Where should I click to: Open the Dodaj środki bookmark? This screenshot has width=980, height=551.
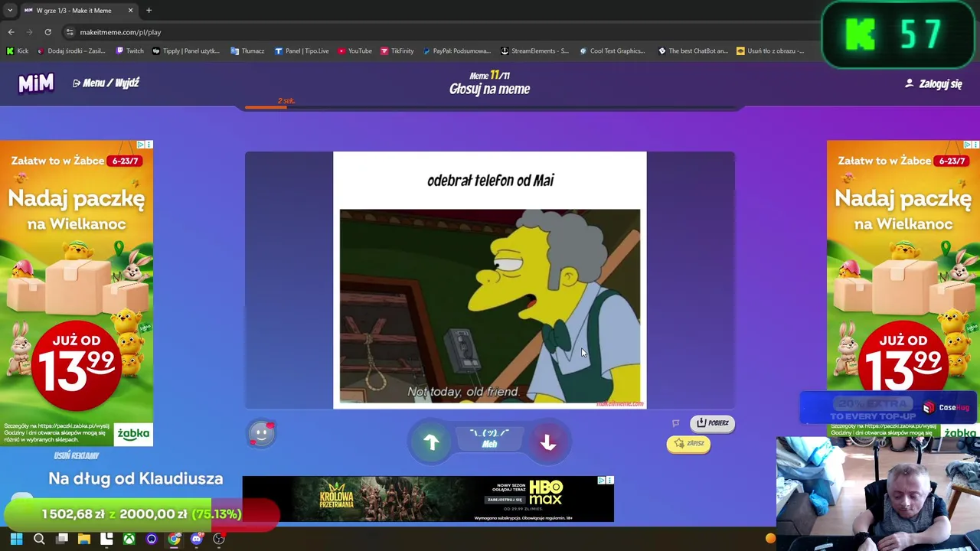(x=70, y=51)
